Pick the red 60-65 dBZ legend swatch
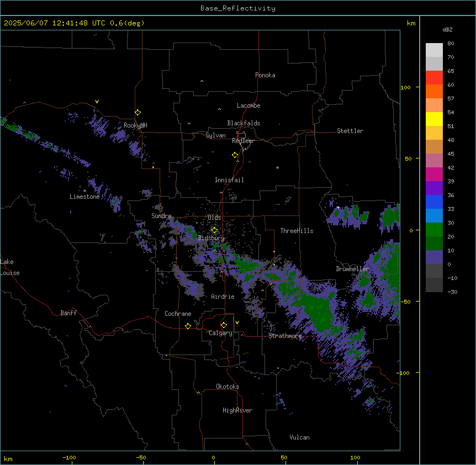 click(434, 78)
